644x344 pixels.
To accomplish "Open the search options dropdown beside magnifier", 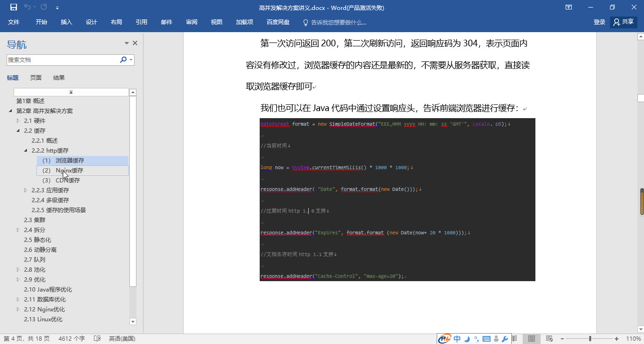I will [x=131, y=60].
